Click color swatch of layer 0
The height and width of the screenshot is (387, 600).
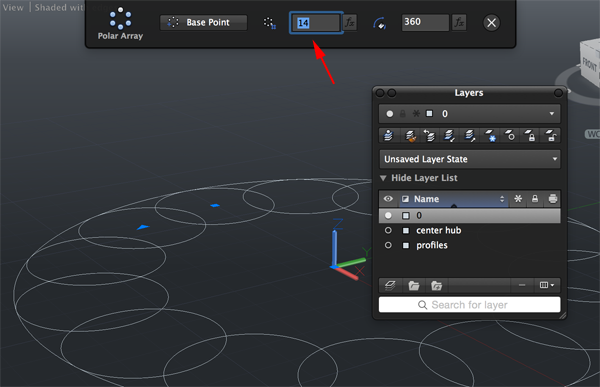(406, 216)
